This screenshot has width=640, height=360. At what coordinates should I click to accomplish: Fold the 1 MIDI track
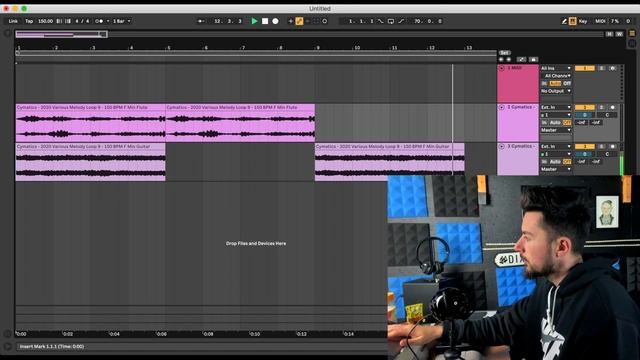(x=502, y=68)
